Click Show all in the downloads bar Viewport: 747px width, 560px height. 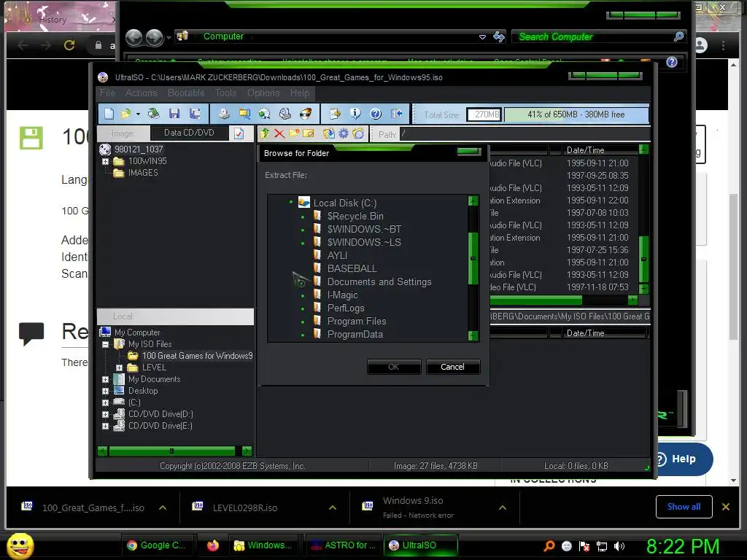tap(684, 507)
